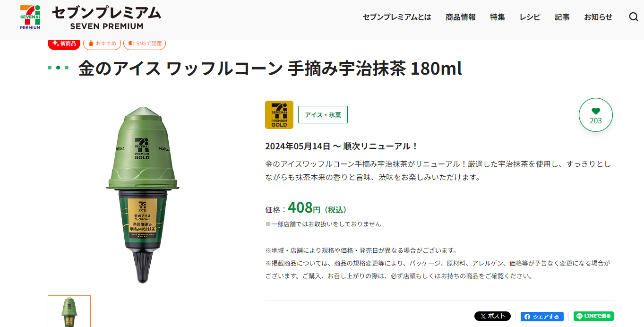This screenshot has height=327, width=644.
Task: Open セブンプレミアムとは menu
Action: point(397,17)
